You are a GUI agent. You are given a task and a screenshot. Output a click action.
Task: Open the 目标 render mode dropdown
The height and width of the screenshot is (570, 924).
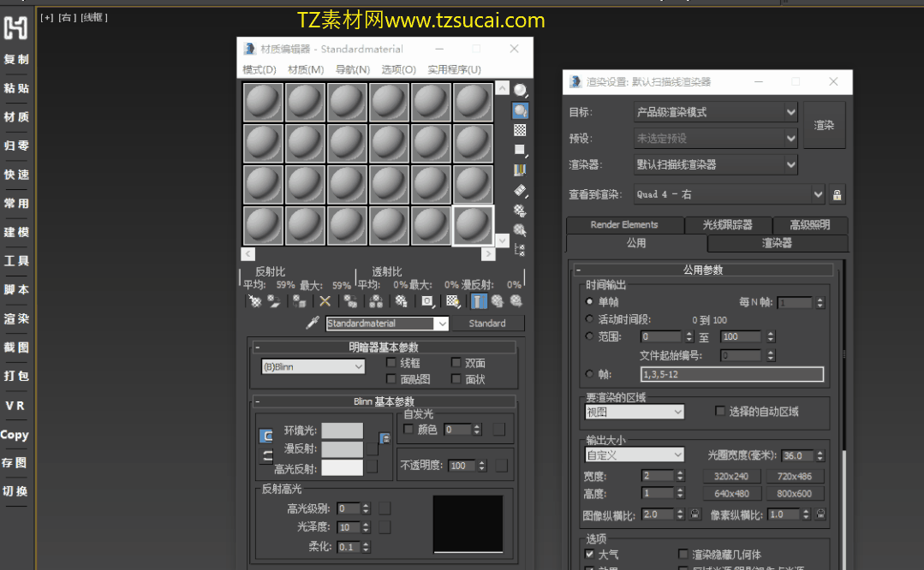[x=715, y=112]
